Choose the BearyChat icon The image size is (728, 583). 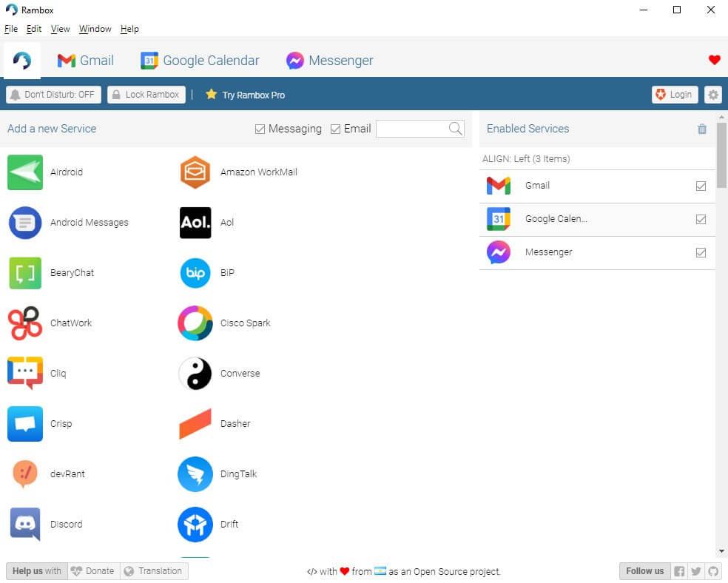pos(25,273)
